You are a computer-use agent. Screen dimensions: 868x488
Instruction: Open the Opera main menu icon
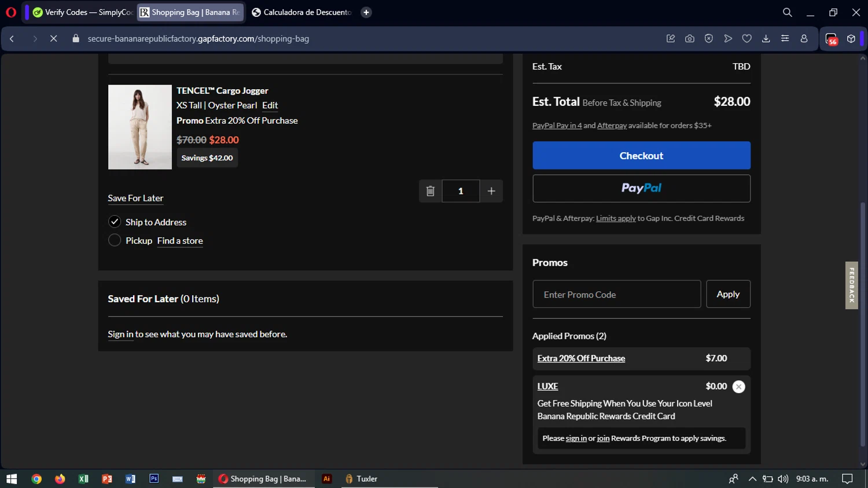[x=10, y=12]
